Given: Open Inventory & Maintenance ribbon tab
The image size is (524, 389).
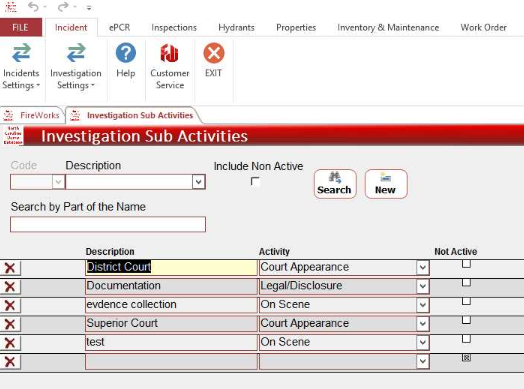Looking at the screenshot, I should 388,27.
